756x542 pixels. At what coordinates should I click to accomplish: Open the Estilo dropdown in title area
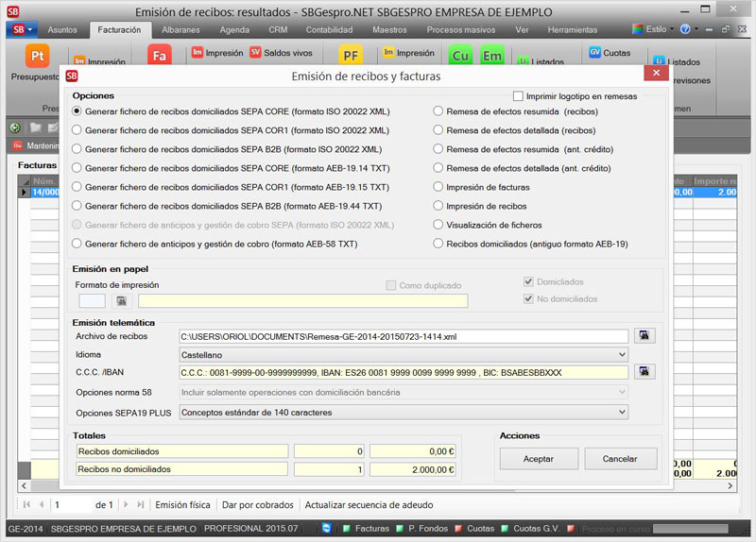click(x=653, y=29)
